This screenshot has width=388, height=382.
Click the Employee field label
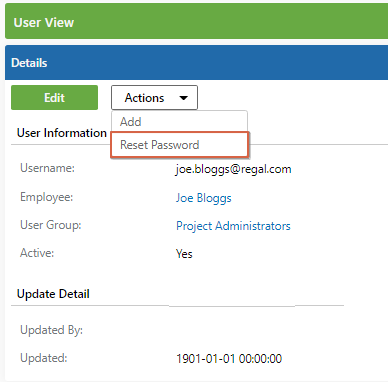point(47,197)
